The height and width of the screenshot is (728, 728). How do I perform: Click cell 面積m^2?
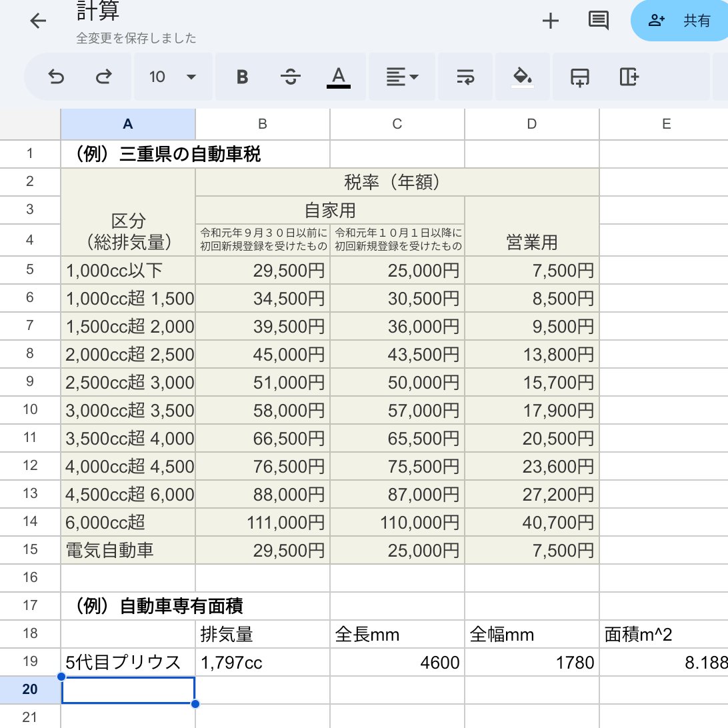pos(664,634)
